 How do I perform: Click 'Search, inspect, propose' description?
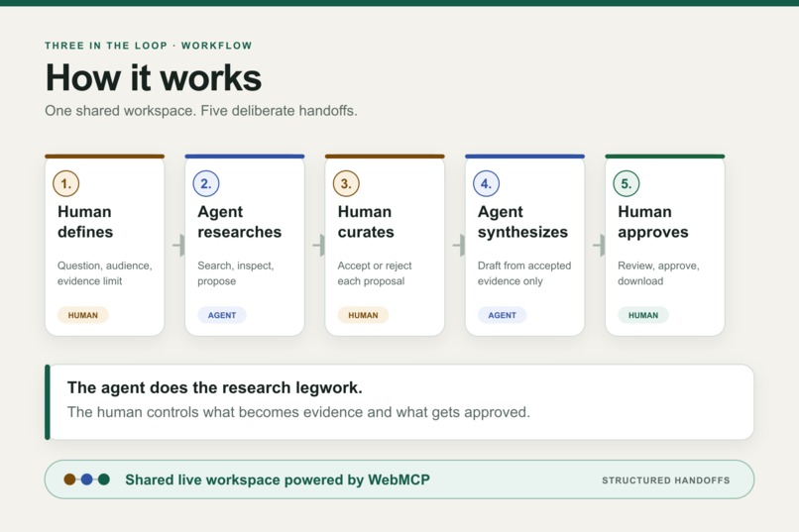[x=235, y=273]
